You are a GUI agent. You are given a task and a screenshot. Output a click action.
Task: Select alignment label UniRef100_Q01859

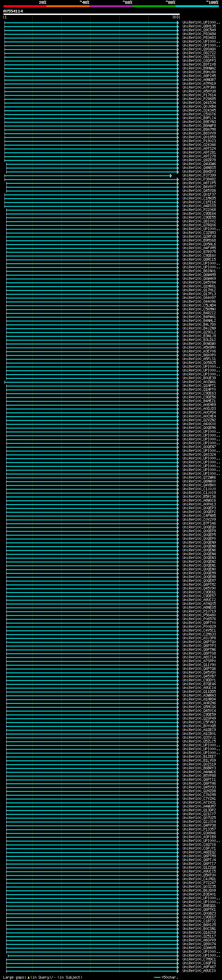click(x=199, y=137)
